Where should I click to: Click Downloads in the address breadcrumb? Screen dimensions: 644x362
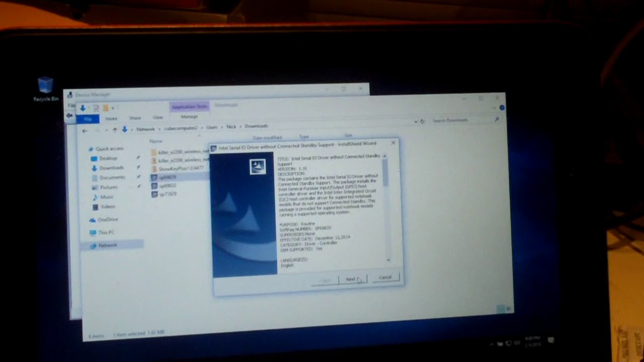click(x=256, y=126)
